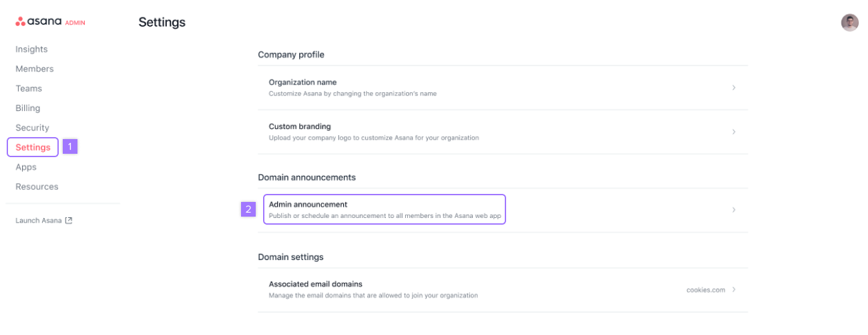Open Insights in the sidebar
Screen dimensions: 868x335
(x=31, y=49)
